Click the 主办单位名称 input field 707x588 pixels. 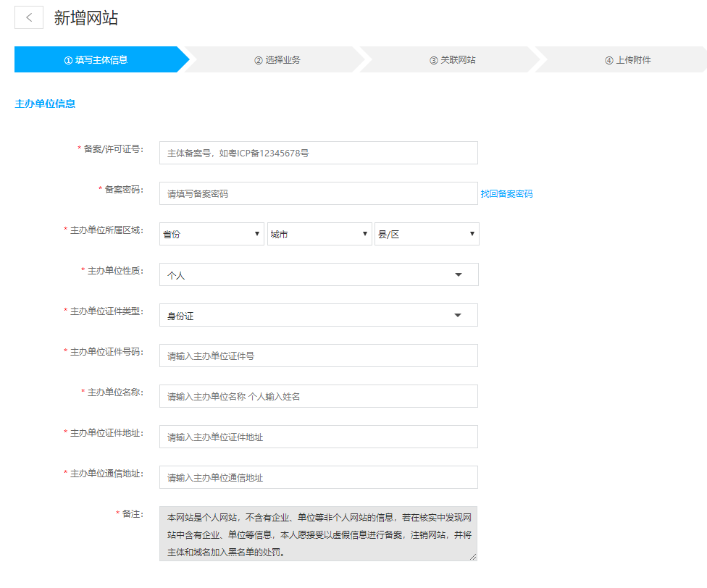click(318, 396)
